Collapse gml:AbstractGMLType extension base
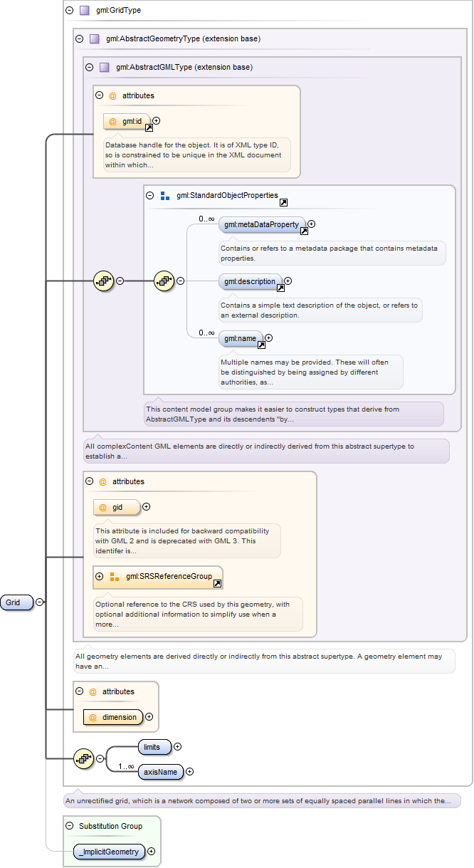The image size is (474, 868). point(89,68)
